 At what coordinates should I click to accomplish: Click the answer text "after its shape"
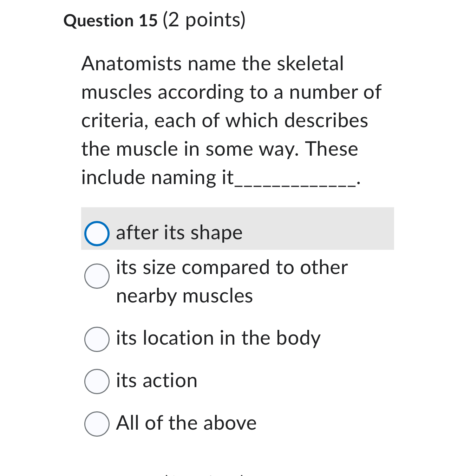coord(179,233)
